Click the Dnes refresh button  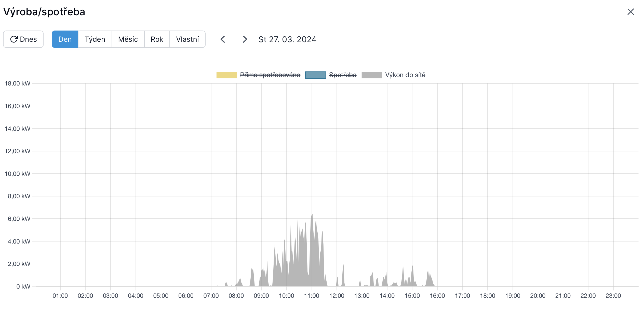pyautogui.click(x=23, y=39)
